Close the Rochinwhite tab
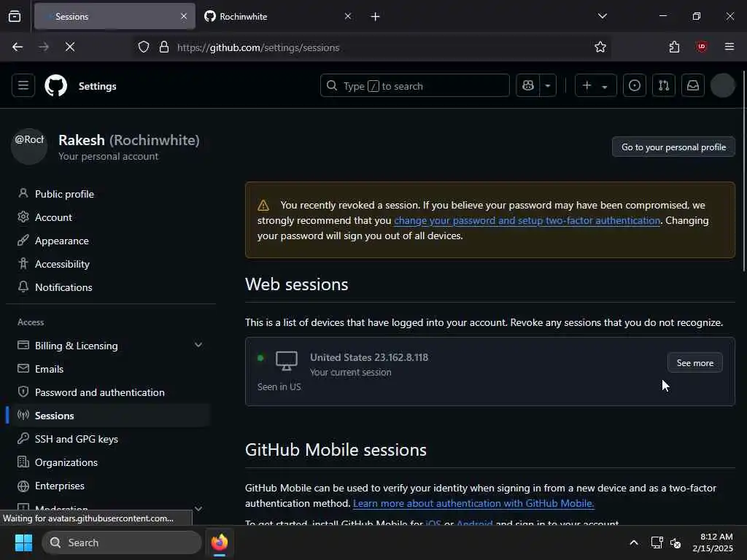Screen dimensions: 747x560 (x=348, y=16)
